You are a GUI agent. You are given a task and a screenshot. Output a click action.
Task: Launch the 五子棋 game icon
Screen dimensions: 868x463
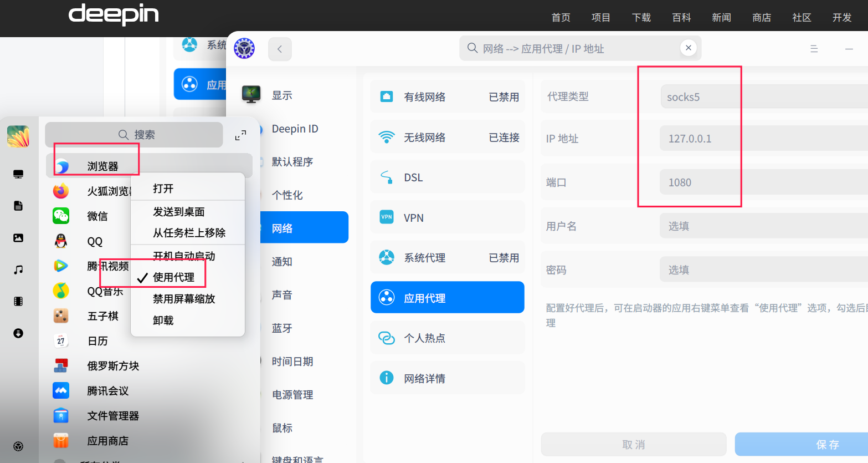(x=61, y=316)
